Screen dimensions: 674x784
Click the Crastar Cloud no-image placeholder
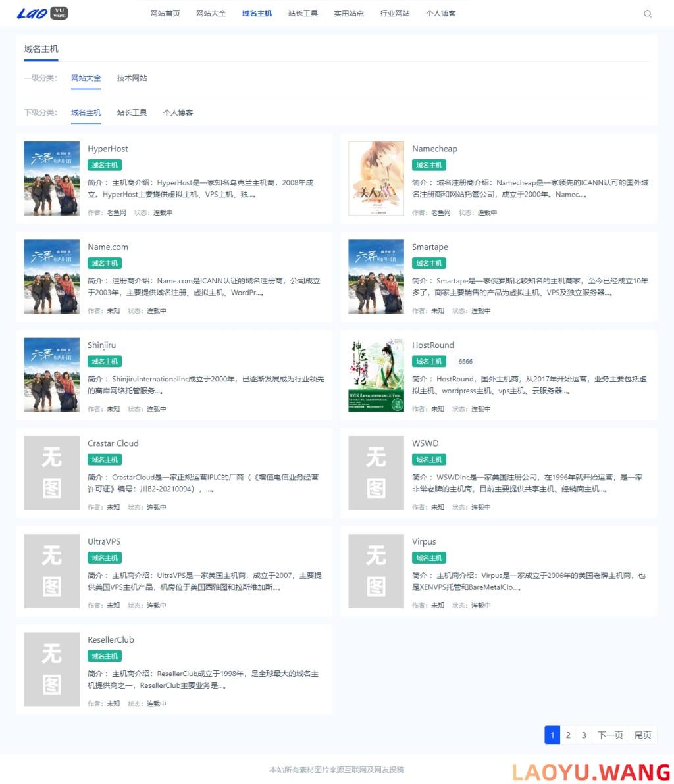(x=52, y=473)
